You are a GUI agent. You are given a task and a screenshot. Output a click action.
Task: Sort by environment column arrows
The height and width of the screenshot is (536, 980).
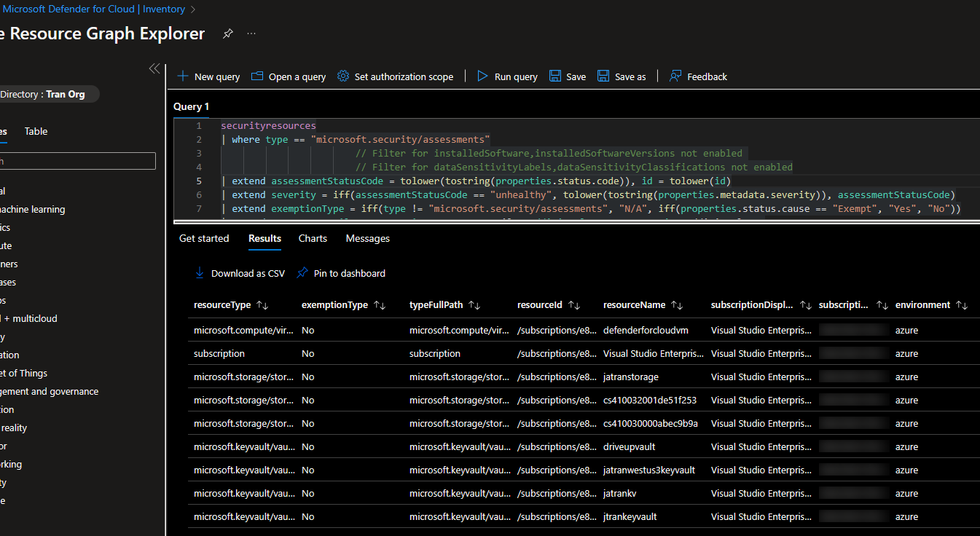point(962,305)
